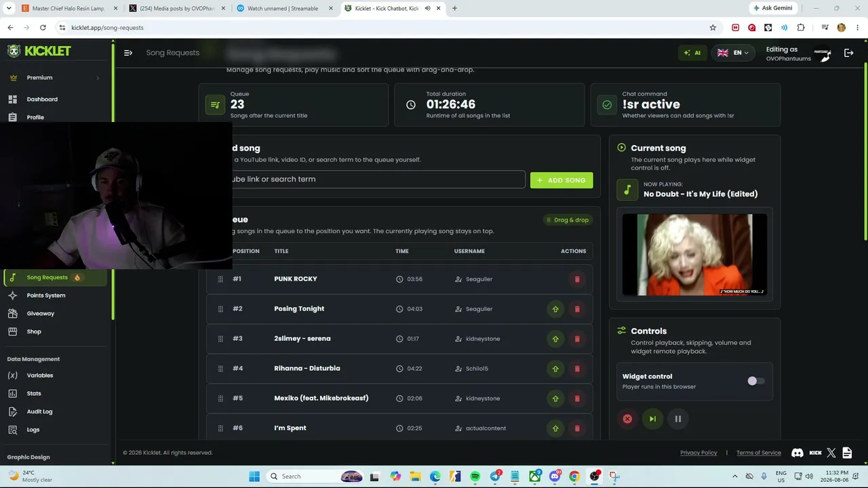
Task: Click the drag handle for Rihanna - Disturbia
Action: coord(220,369)
